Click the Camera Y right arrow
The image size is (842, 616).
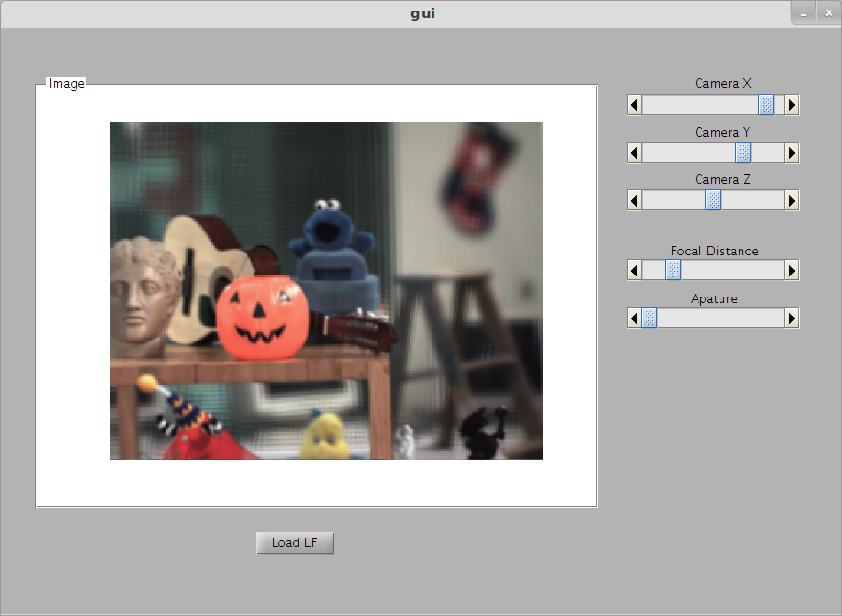coord(791,153)
